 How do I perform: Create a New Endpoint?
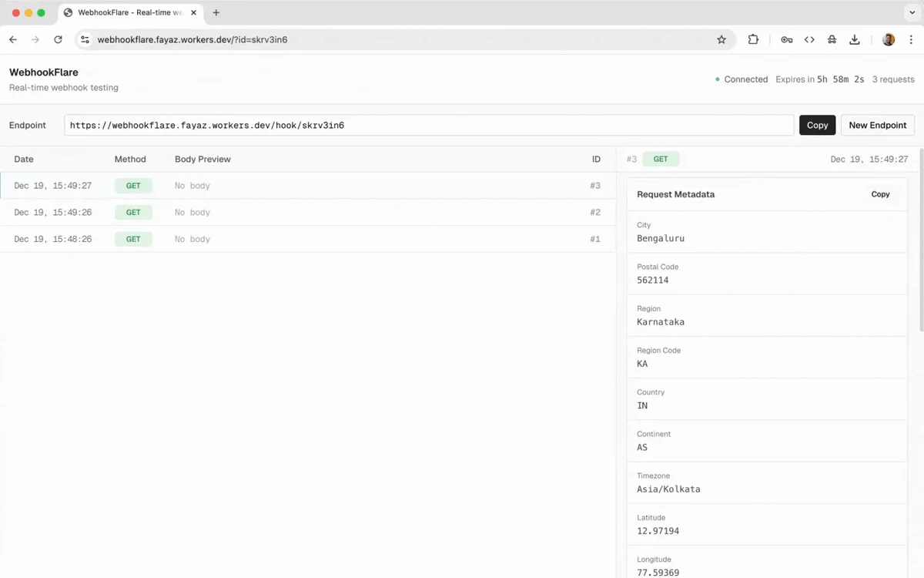[878, 125]
